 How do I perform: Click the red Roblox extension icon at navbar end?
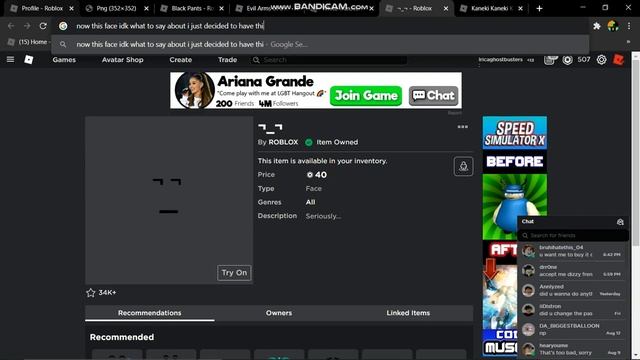pos(618,60)
